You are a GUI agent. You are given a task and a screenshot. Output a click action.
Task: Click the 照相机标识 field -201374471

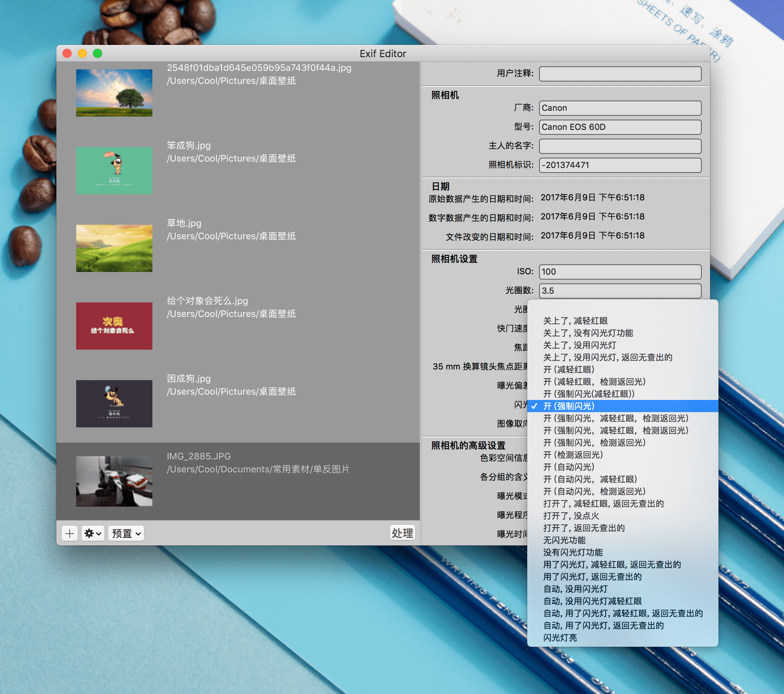click(620, 165)
